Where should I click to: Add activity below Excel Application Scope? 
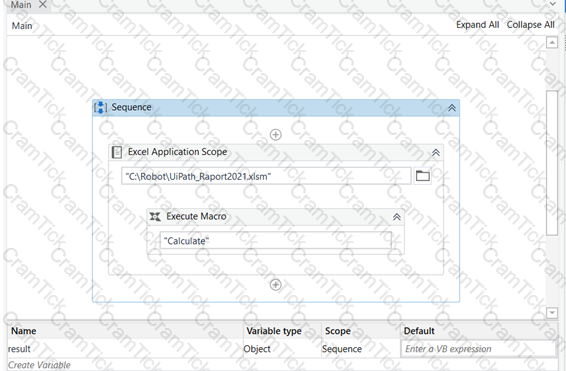[x=276, y=285]
